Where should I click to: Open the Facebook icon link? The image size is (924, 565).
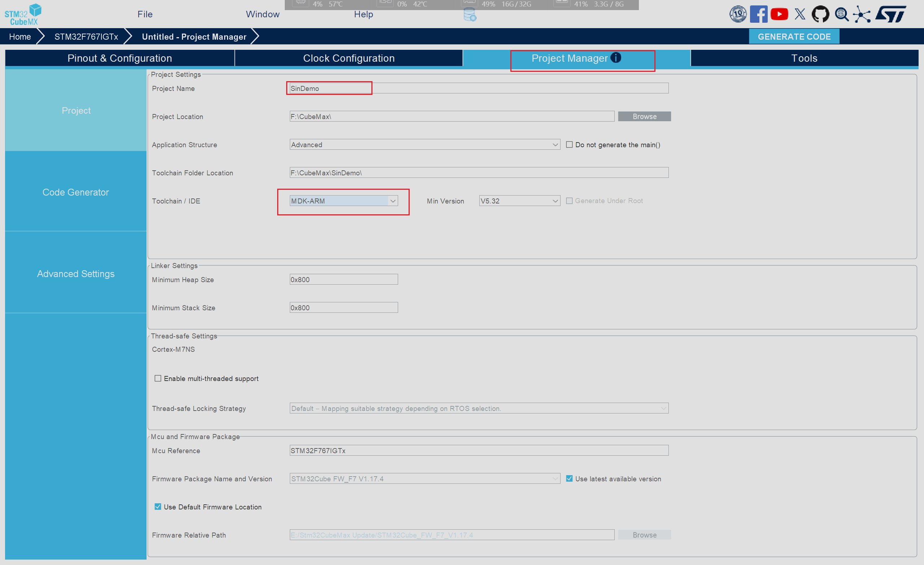coord(758,14)
